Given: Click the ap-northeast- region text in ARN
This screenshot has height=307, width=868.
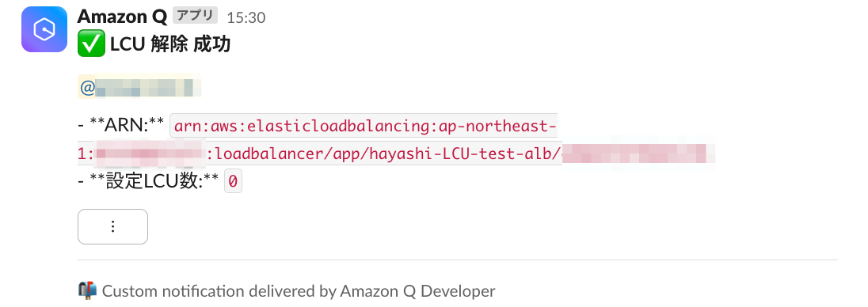Looking at the screenshot, I should pos(497,127).
